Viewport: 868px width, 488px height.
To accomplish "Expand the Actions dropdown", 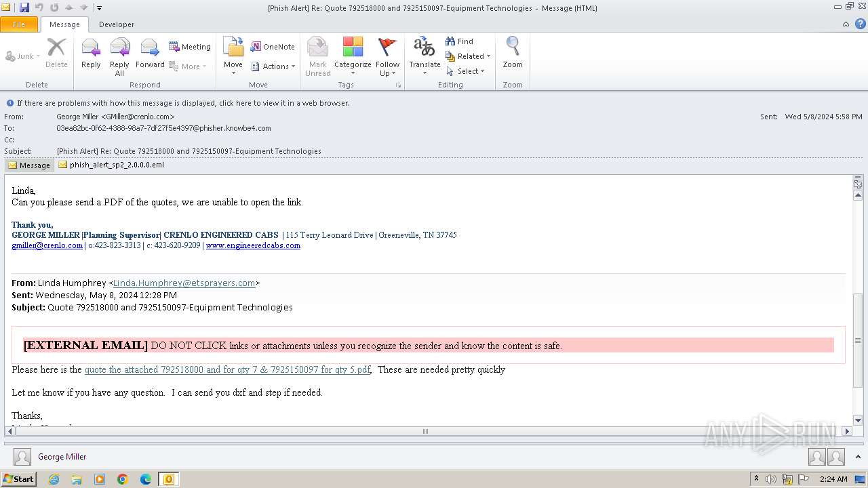I will click(x=273, y=66).
